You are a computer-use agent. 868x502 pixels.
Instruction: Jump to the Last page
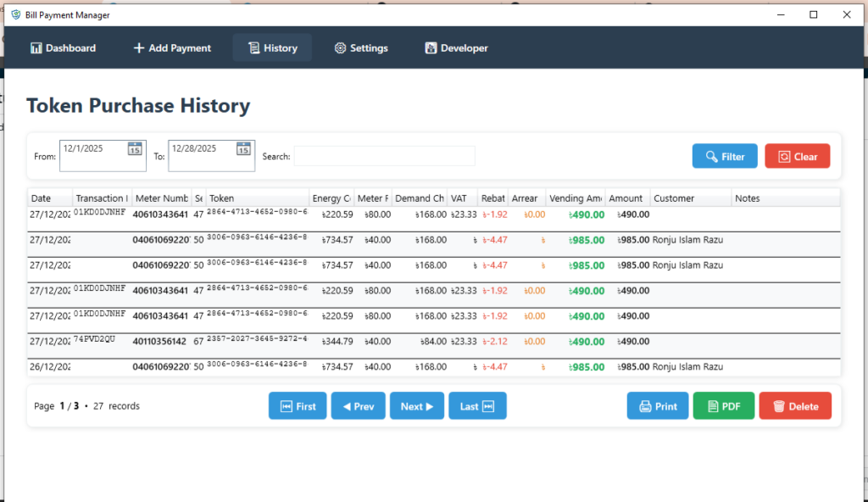click(477, 406)
